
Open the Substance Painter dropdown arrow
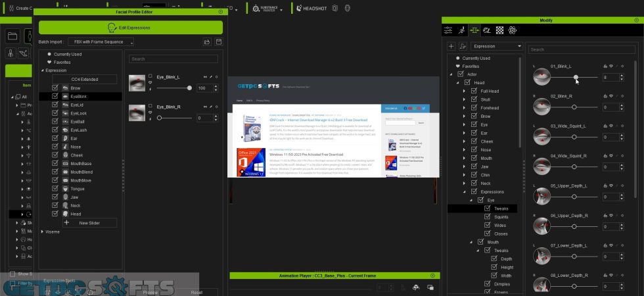click(x=281, y=9)
